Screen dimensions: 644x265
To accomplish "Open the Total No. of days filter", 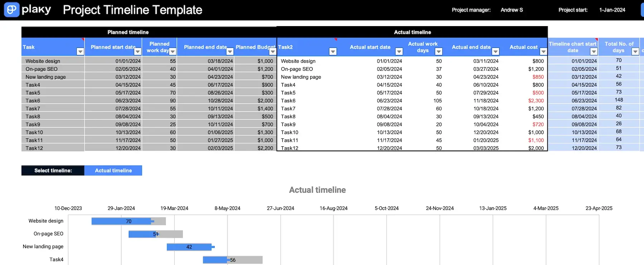I will 635,51.
